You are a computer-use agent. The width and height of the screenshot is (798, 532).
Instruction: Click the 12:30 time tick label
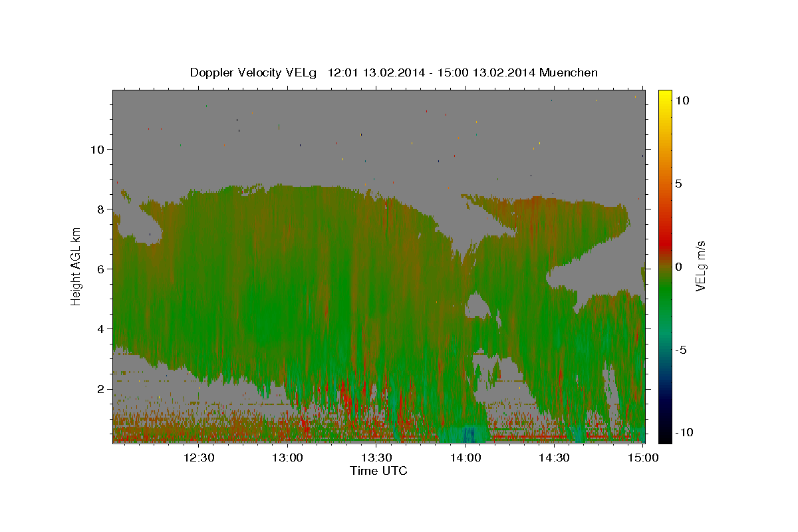point(199,458)
